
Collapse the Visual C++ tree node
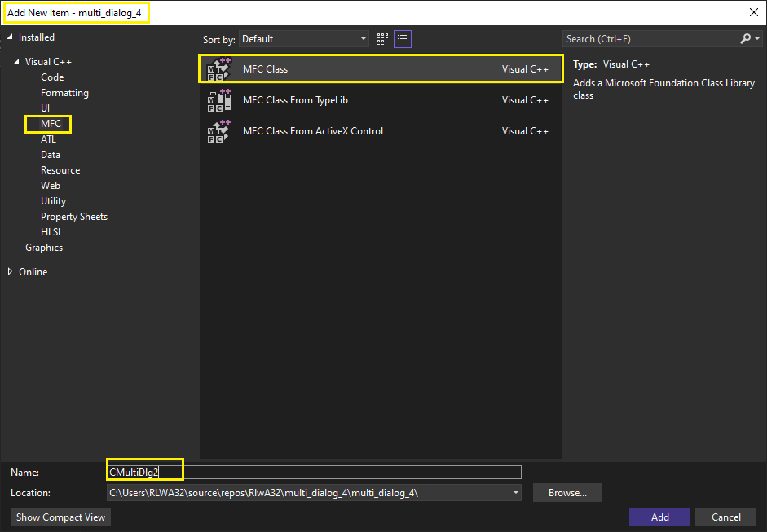coord(16,62)
